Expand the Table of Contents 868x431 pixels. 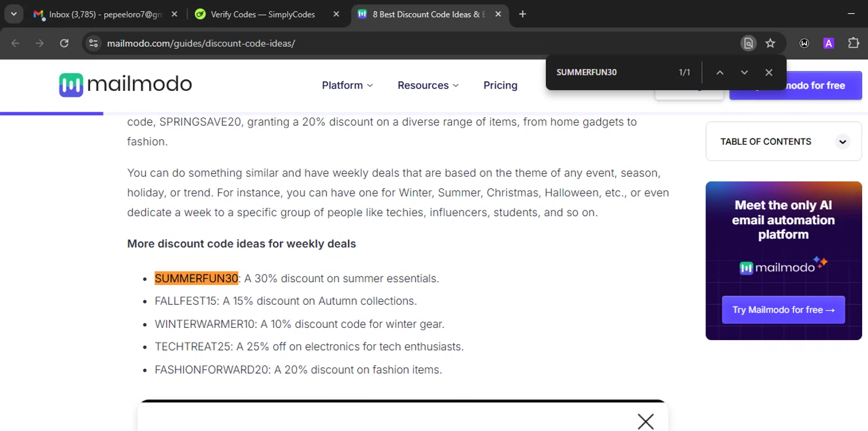coord(843,141)
